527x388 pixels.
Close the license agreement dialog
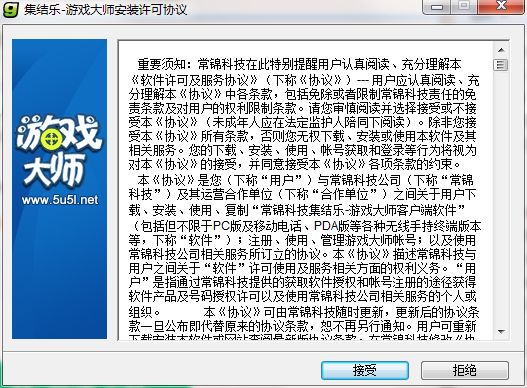[501, 6]
